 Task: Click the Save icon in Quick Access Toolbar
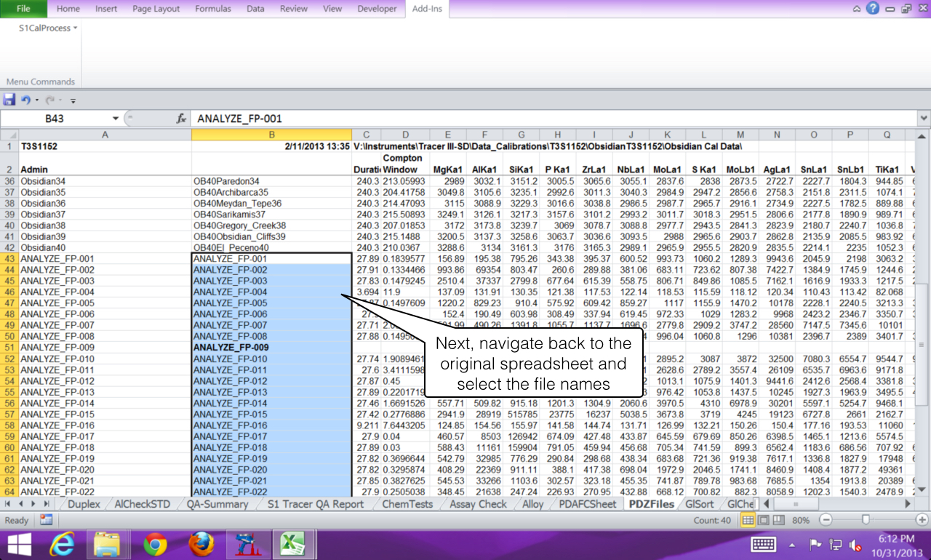click(x=9, y=100)
